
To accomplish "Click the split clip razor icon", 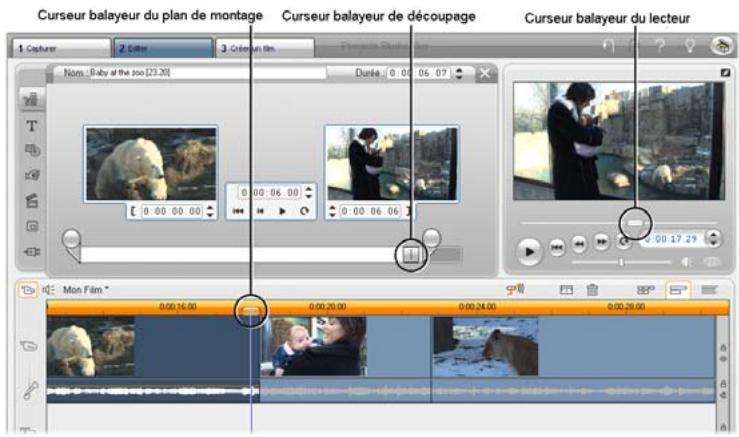I will click(566, 290).
